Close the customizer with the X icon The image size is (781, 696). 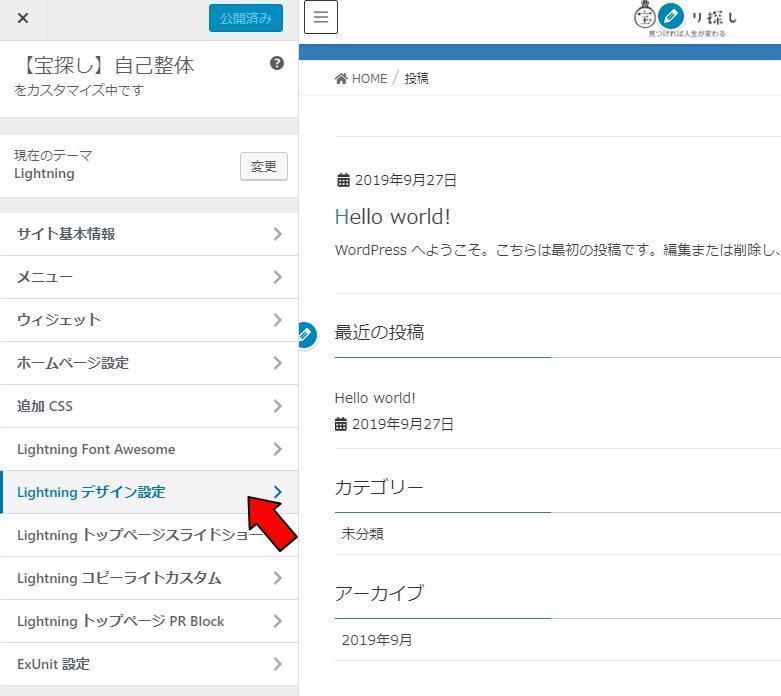click(x=22, y=18)
